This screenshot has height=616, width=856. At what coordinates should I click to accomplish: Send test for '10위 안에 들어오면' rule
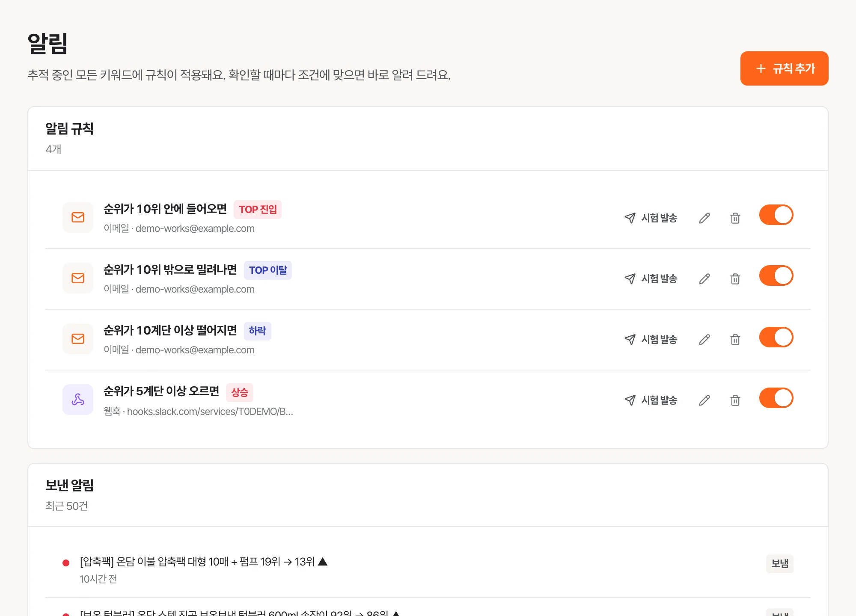pos(651,218)
